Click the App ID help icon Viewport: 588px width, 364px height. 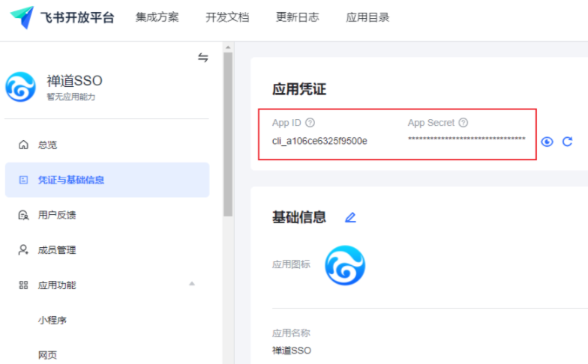pyautogui.click(x=310, y=123)
